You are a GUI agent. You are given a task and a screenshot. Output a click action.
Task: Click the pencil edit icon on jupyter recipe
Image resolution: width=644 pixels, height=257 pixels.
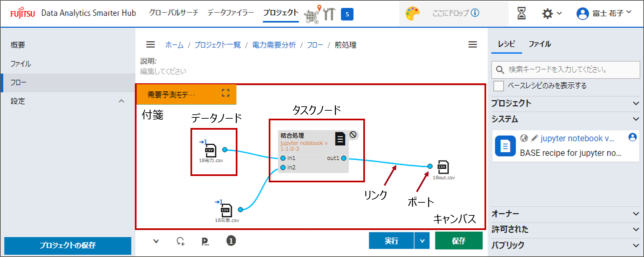coord(534,138)
